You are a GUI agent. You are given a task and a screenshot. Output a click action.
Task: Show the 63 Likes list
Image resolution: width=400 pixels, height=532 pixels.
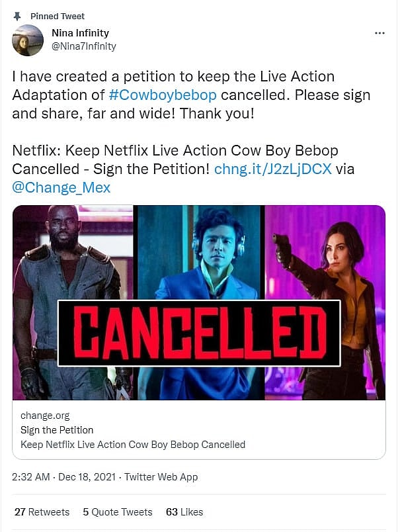pyautogui.click(x=184, y=511)
